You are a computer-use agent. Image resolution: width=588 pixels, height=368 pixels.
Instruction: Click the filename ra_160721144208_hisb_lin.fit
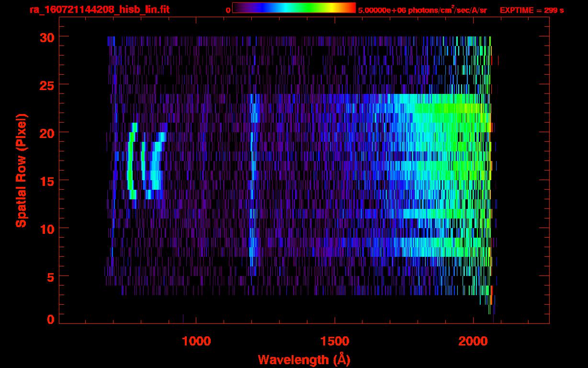coord(99,10)
